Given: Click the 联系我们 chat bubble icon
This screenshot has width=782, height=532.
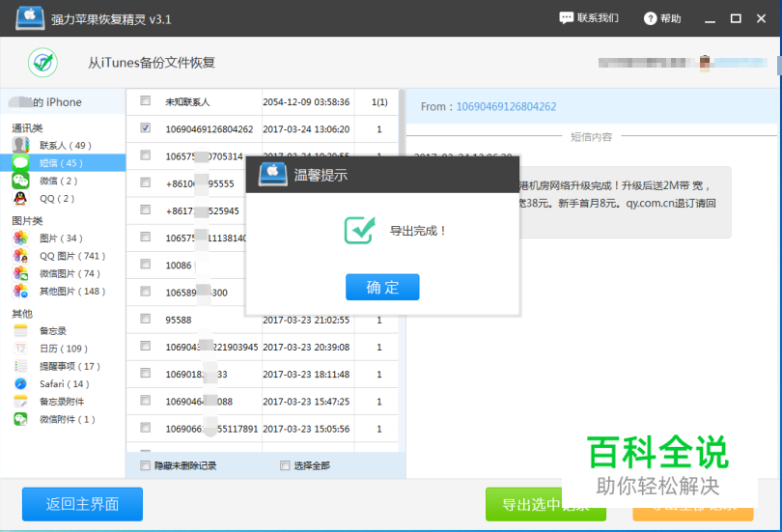Looking at the screenshot, I should point(566,18).
